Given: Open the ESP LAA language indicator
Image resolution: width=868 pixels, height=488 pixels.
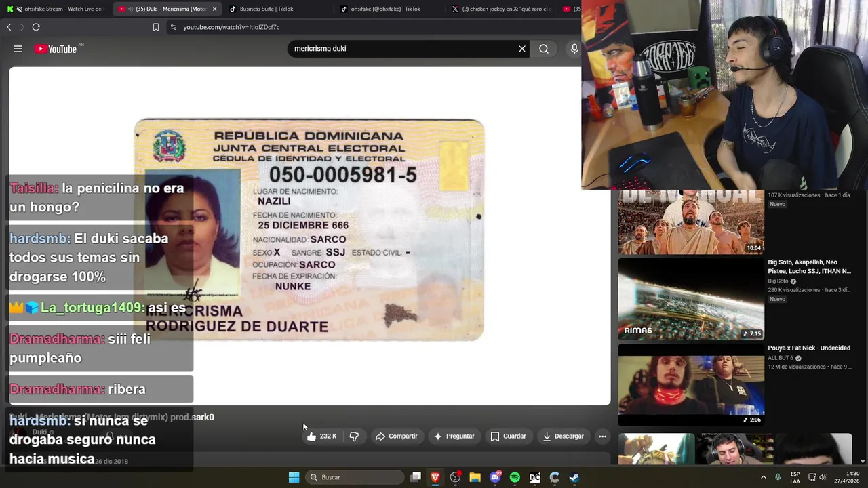Looking at the screenshot, I should pyautogui.click(x=795, y=477).
